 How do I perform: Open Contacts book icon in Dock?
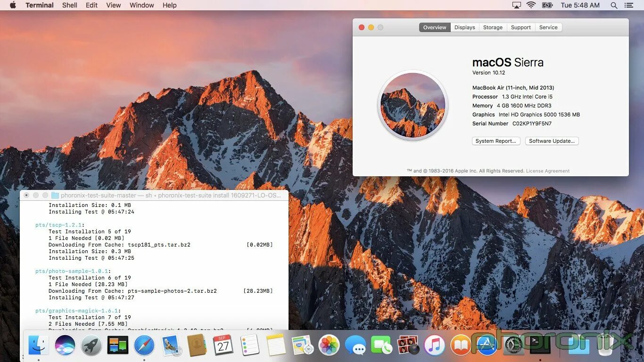point(197,346)
